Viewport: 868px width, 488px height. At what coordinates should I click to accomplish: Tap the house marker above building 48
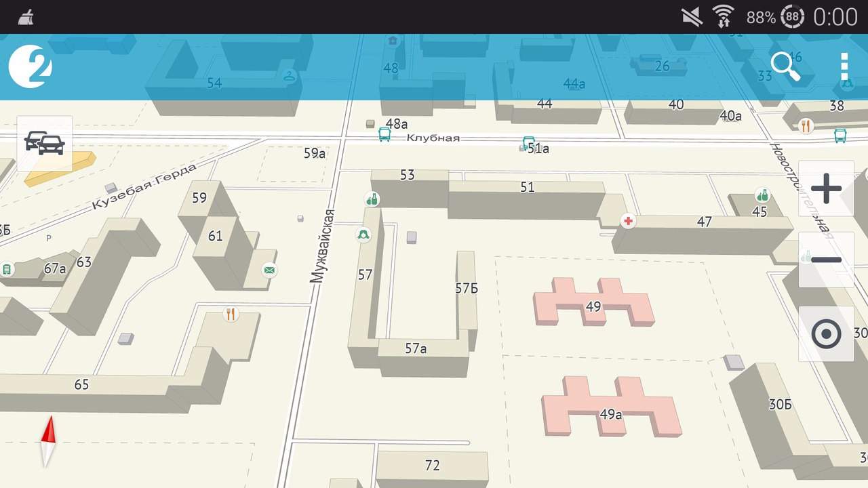[392, 41]
